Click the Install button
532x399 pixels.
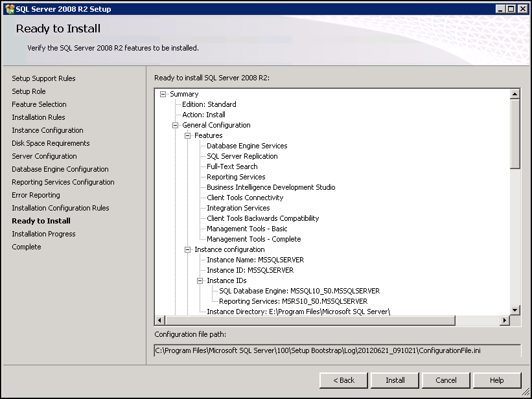tap(395, 380)
